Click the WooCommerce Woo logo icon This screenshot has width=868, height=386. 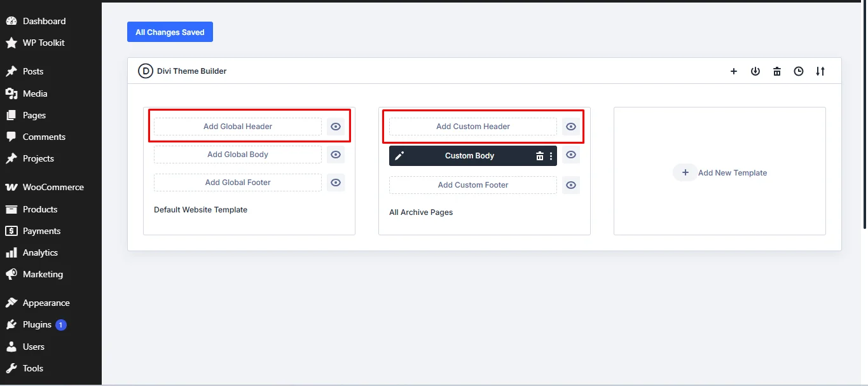coord(11,187)
